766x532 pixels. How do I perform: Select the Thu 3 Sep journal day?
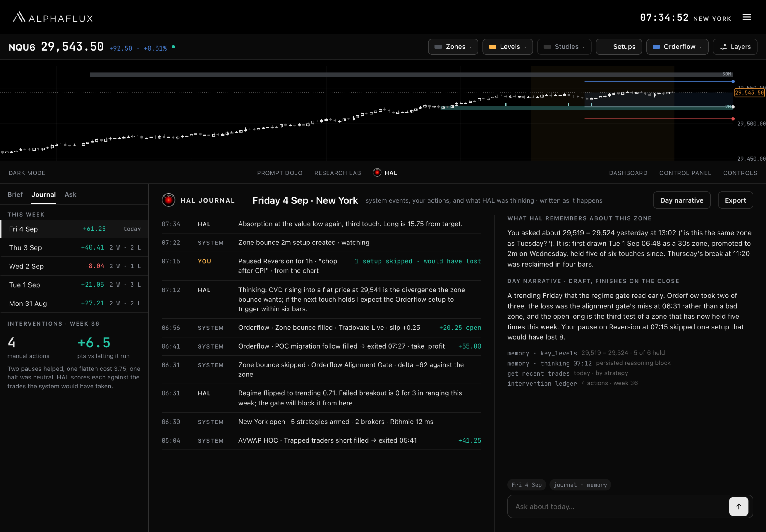(x=74, y=247)
